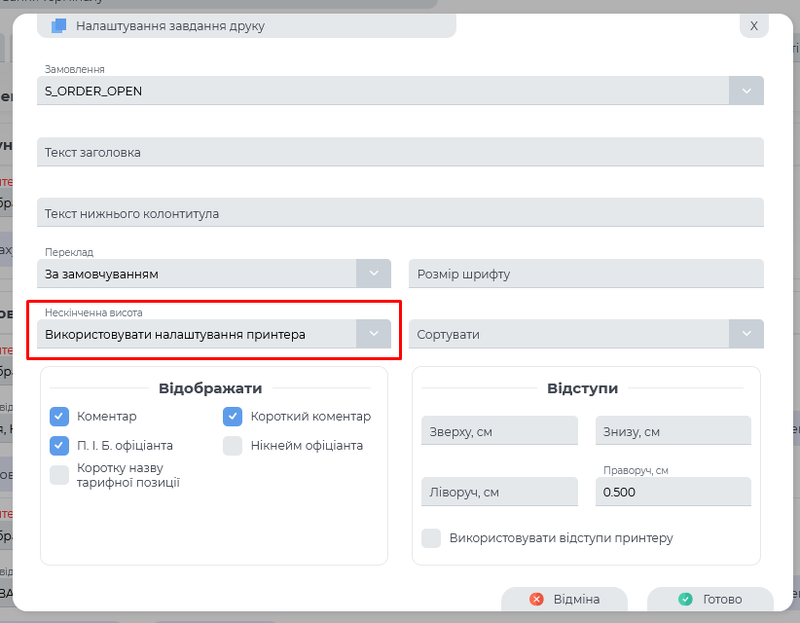Click the chevron icon on the Замовлення dropdown

(x=745, y=90)
